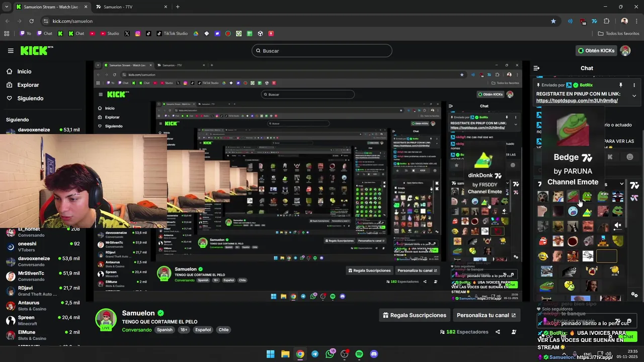
Task: Open a new browser tab
Action: pos(178,7)
